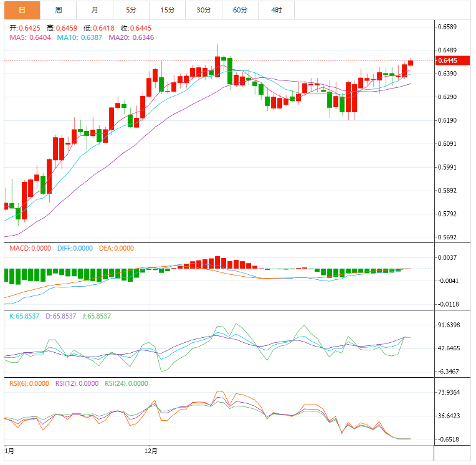Click the MACD indicator label
This screenshot has width=476, height=465.
tap(30, 248)
